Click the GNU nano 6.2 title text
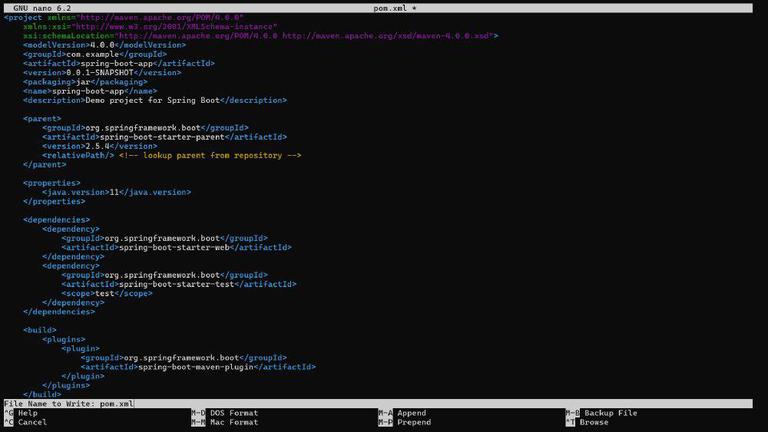768x432 pixels. tap(42, 8)
